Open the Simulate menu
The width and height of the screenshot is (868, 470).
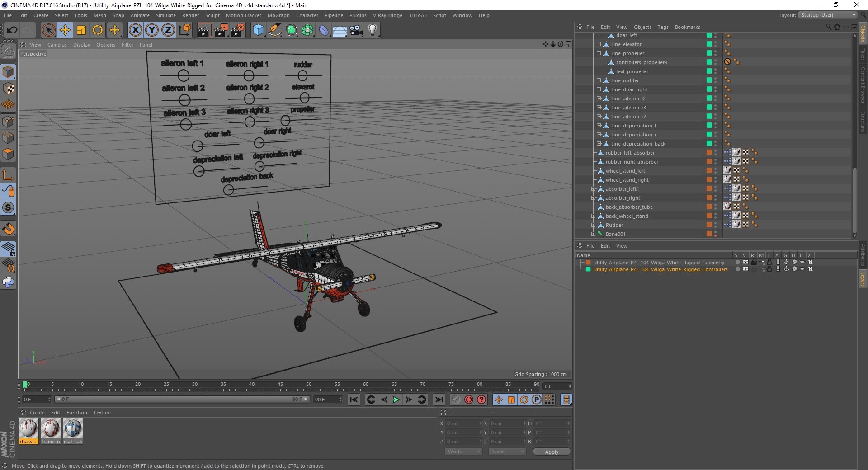point(166,15)
